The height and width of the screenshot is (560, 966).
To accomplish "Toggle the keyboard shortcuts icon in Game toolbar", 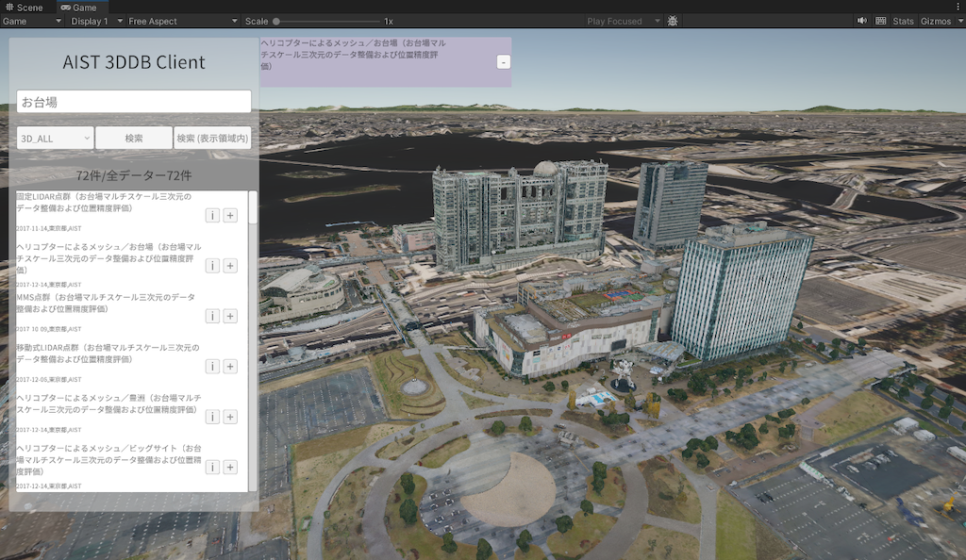I will click(881, 21).
